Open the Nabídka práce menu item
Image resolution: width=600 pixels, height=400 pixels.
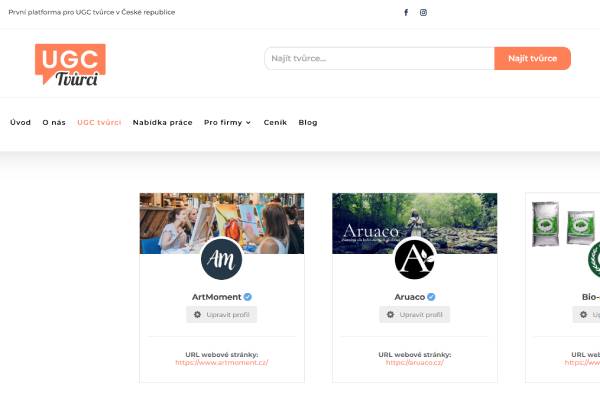163,122
